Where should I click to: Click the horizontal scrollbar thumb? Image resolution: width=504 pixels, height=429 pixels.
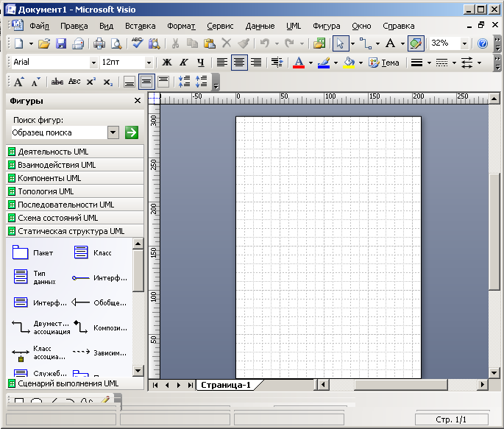(x=401, y=385)
